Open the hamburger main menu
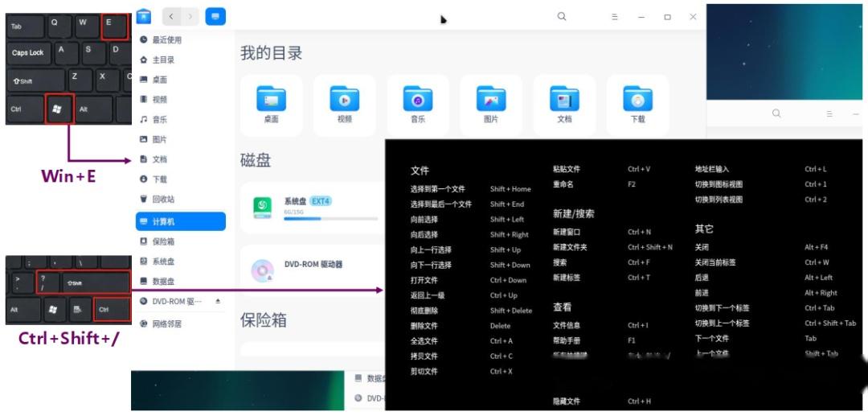Screen dimensions: 868x416 click(x=615, y=17)
